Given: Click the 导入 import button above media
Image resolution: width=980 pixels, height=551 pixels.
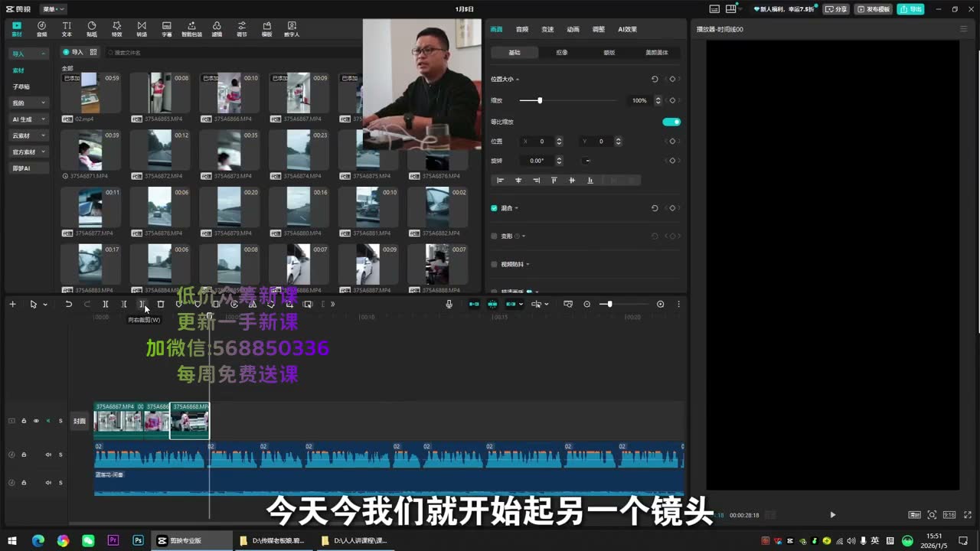Looking at the screenshot, I should 73,52.
